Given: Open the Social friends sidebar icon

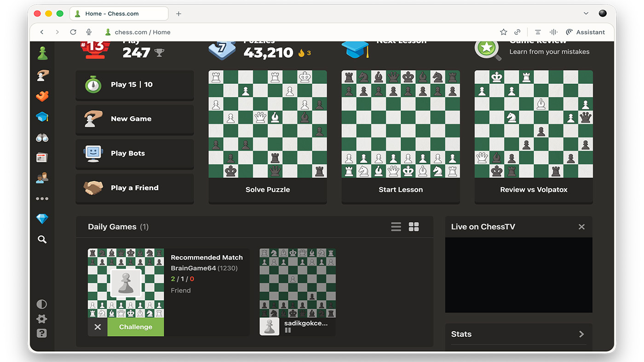Looking at the screenshot, I should [42, 178].
